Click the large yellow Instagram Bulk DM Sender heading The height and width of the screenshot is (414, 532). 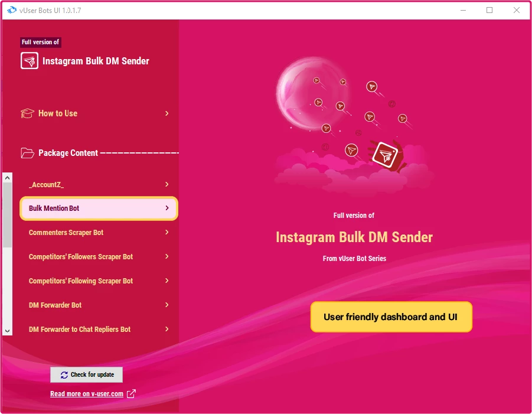tap(354, 237)
